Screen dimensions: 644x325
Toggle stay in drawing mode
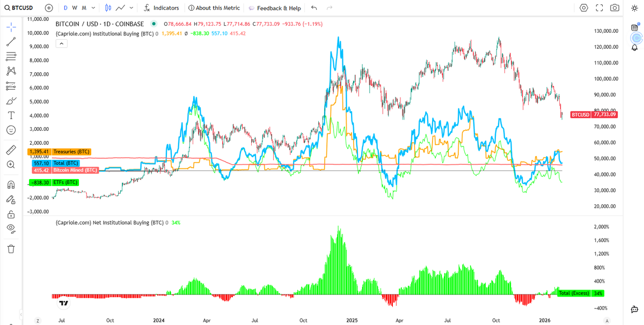[x=11, y=200]
